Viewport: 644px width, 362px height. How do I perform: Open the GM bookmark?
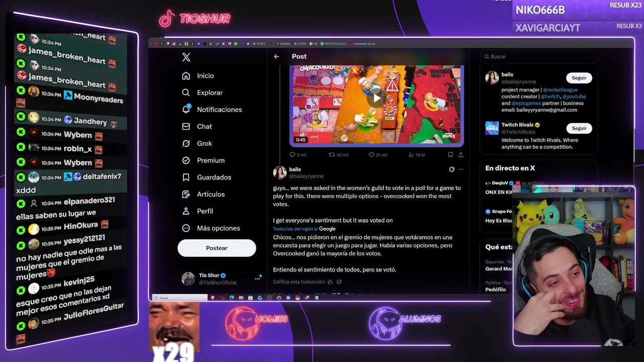(314, 44)
